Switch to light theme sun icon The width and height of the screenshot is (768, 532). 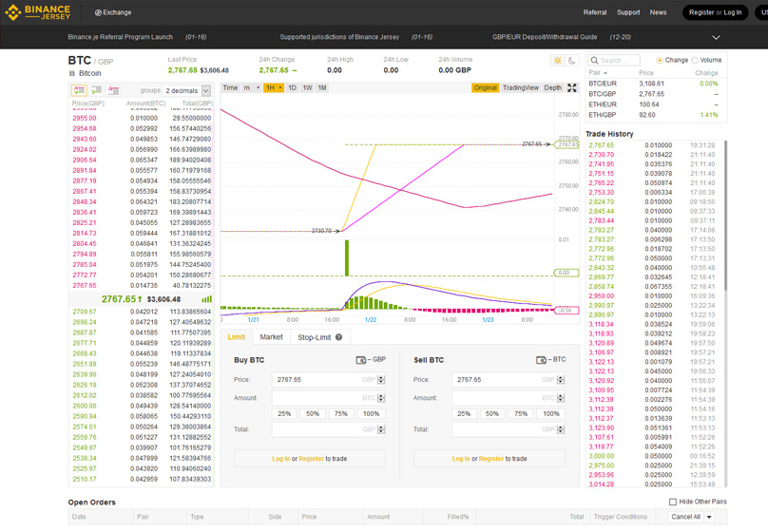(x=557, y=61)
